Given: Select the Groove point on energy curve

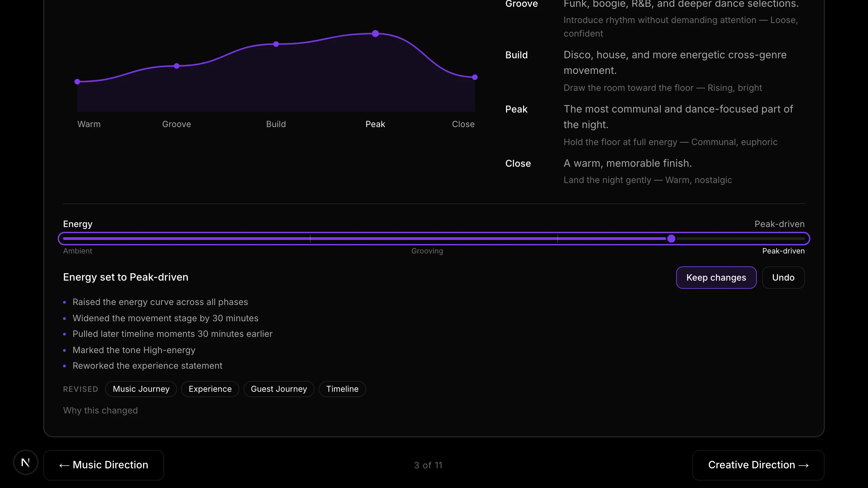Looking at the screenshot, I should (x=177, y=66).
